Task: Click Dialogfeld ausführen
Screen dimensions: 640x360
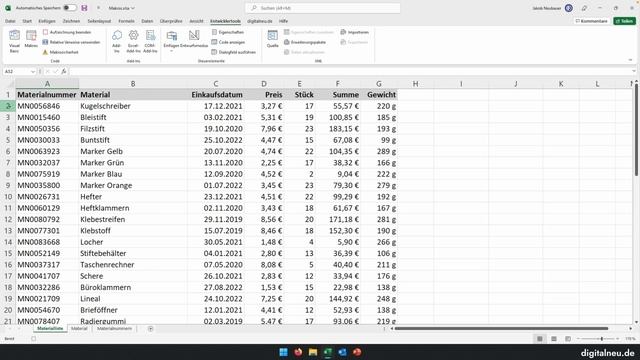Action: coord(233,52)
